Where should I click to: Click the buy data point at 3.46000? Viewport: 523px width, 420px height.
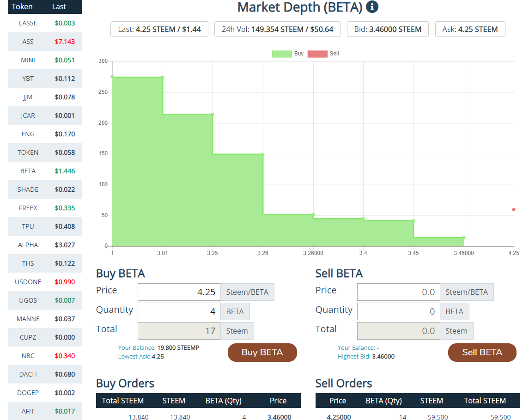pyautogui.click(x=463, y=238)
